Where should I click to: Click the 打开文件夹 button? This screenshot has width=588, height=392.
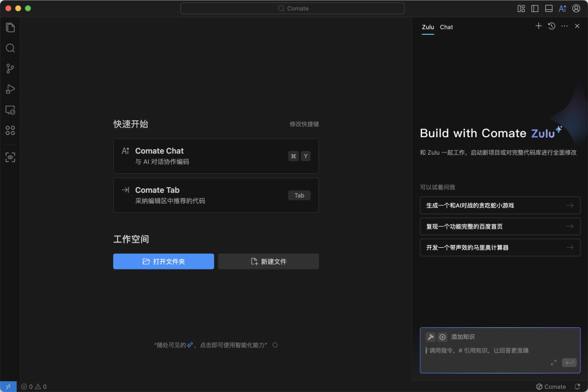click(163, 261)
